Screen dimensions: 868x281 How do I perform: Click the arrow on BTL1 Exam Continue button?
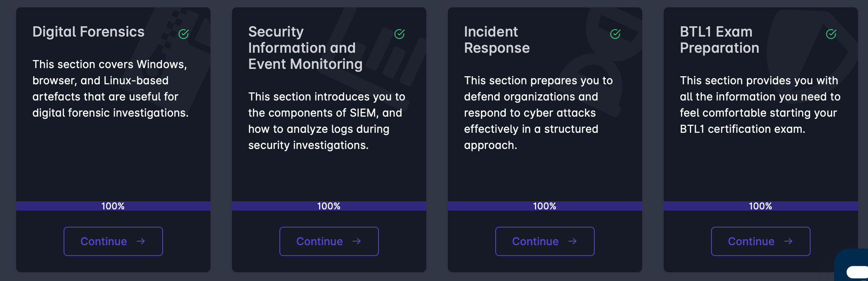tap(789, 241)
